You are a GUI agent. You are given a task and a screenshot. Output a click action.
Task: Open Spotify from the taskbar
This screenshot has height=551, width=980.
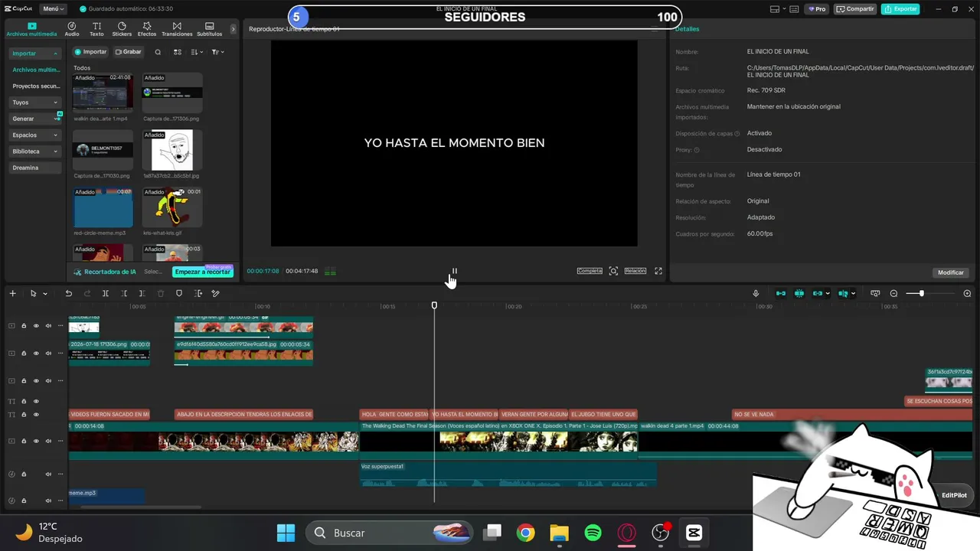click(593, 533)
